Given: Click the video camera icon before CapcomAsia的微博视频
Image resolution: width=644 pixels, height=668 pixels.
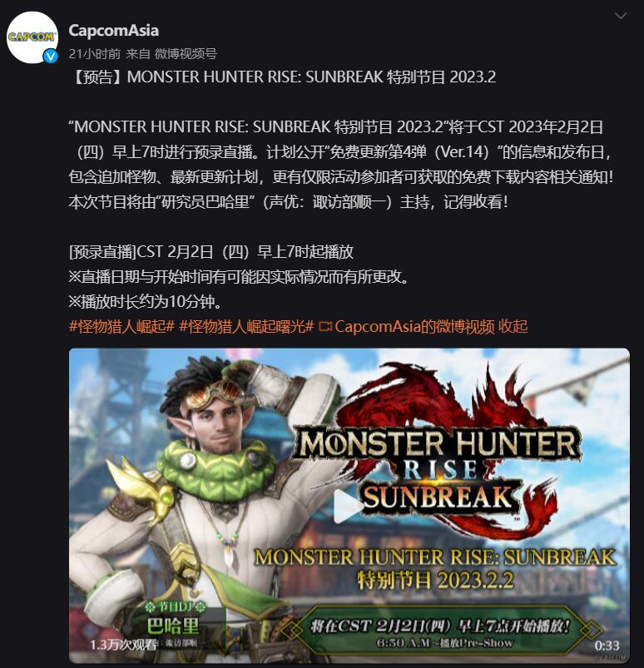Looking at the screenshot, I should 325,327.
